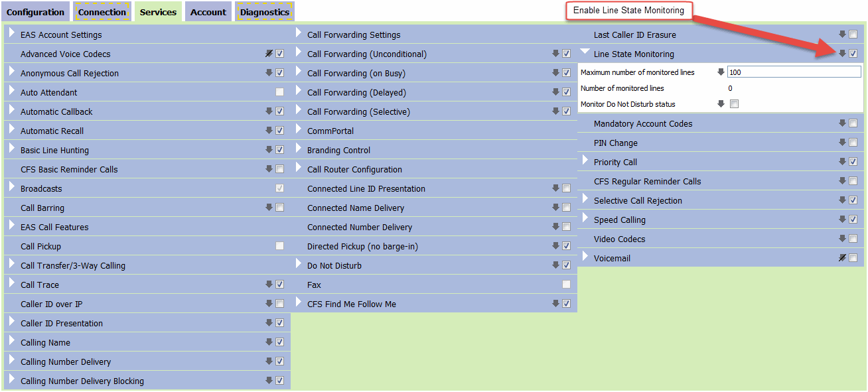
Task: Expand the Call Forwarding Settings section
Action: (x=299, y=33)
